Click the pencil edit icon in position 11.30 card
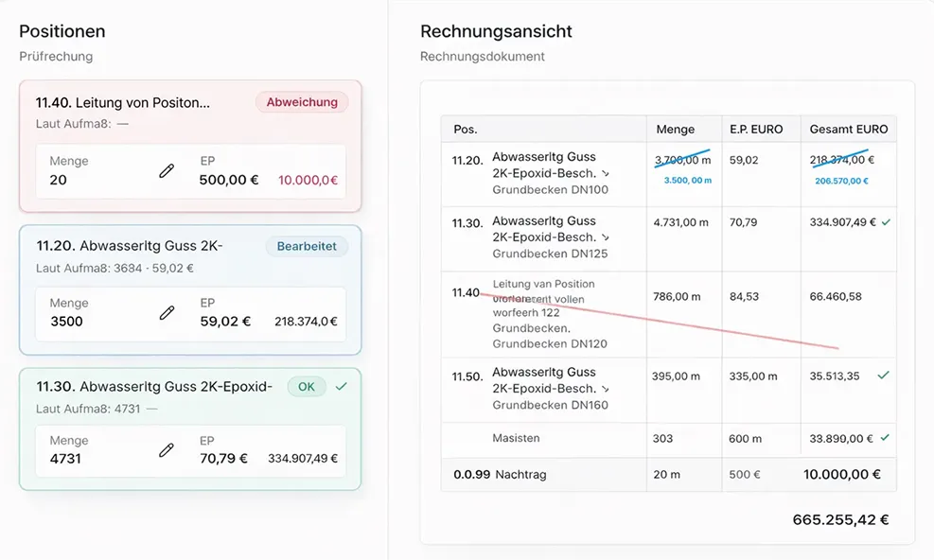934x560 pixels. (x=167, y=450)
